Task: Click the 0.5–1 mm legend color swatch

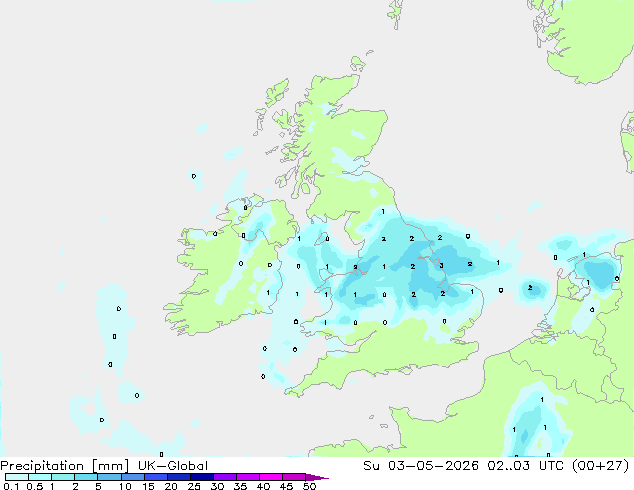Action: (x=40, y=477)
